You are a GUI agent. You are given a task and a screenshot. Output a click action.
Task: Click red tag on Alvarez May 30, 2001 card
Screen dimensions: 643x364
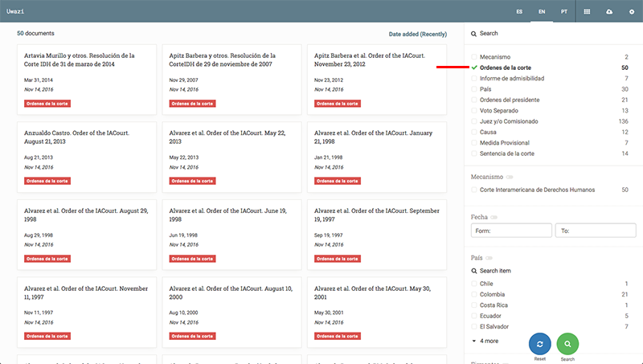tap(338, 336)
